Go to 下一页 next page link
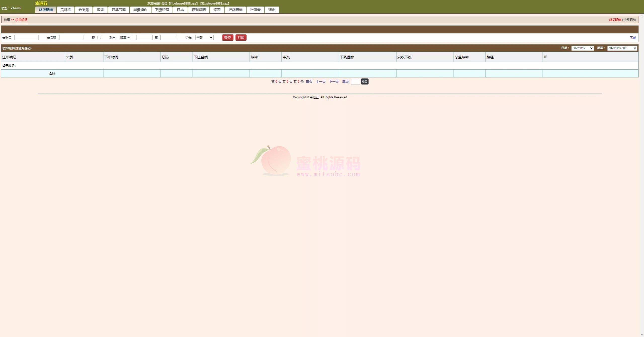The width and height of the screenshot is (644, 337). pos(334,81)
